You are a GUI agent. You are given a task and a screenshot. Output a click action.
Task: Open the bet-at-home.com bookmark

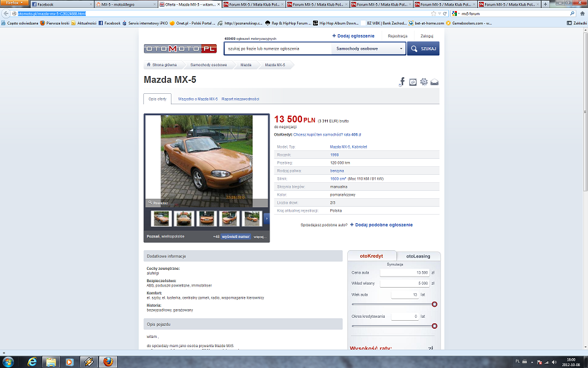(427, 23)
